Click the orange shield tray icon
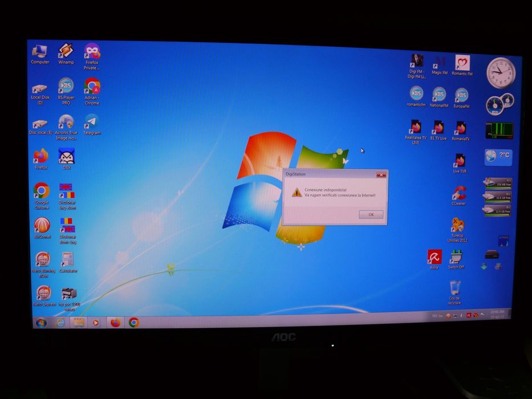532x399 pixels. coord(448,316)
